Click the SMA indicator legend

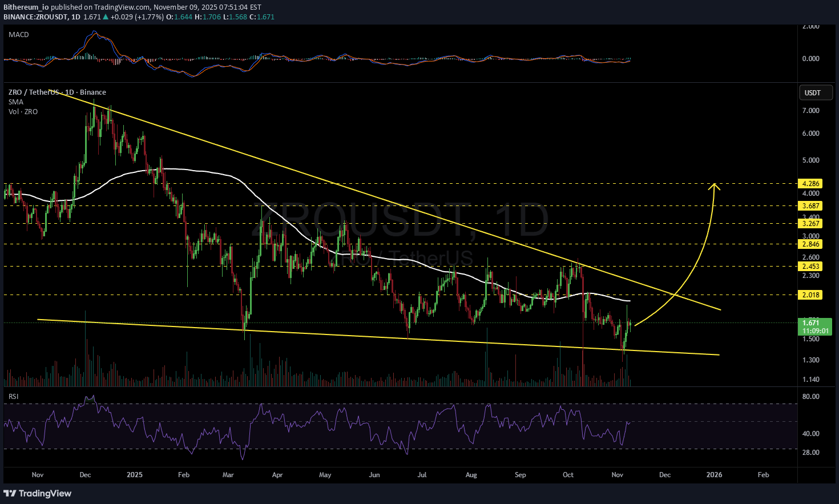pyautogui.click(x=16, y=102)
